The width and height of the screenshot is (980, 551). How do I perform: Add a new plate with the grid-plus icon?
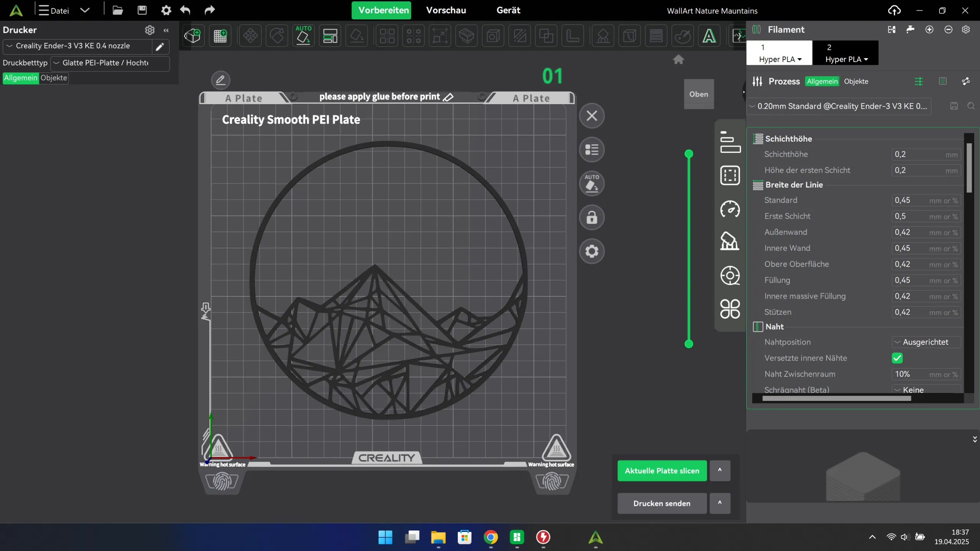(x=220, y=36)
